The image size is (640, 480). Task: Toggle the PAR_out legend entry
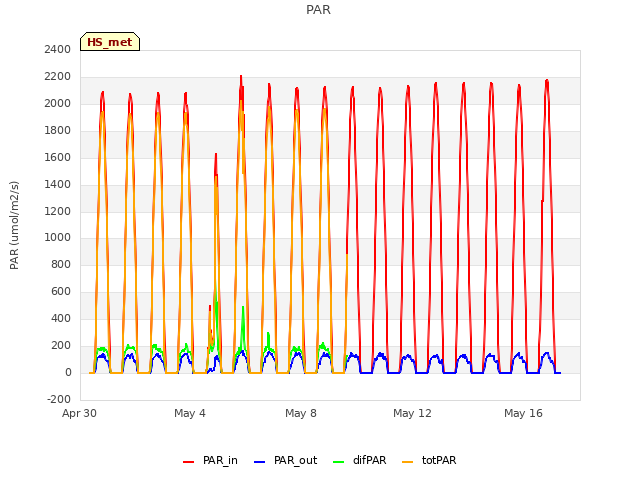pos(285,460)
